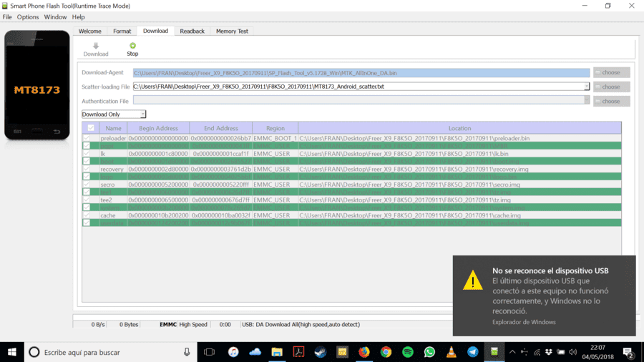Open VLC media player from the taskbar
The height and width of the screenshot is (362, 644).
[x=451, y=352]
